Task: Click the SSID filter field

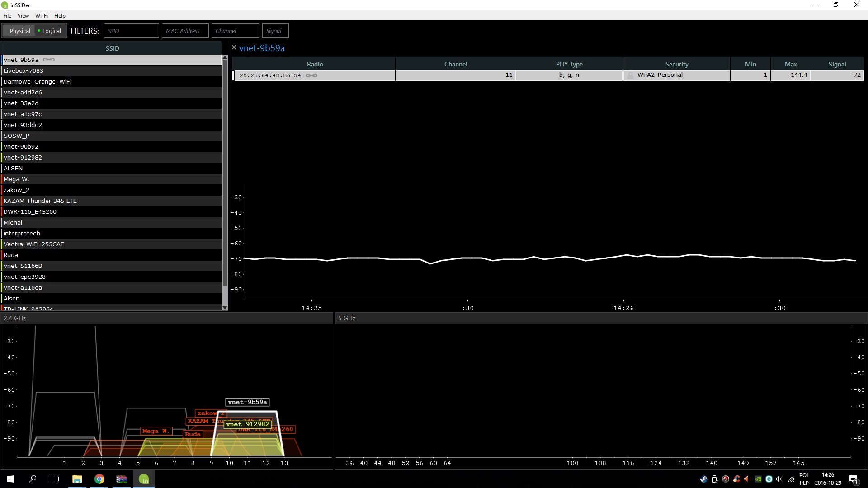Action: pyautogui.click(x=131, y=31)
